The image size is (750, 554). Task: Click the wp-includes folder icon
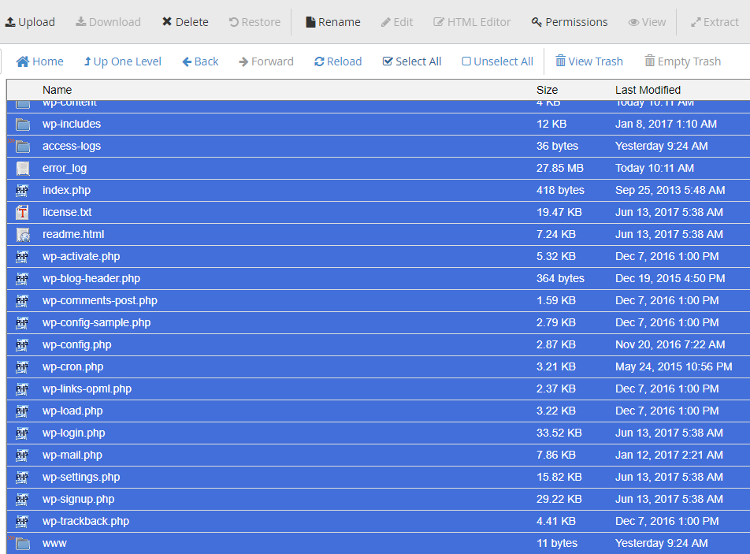[x=22, y=124]
